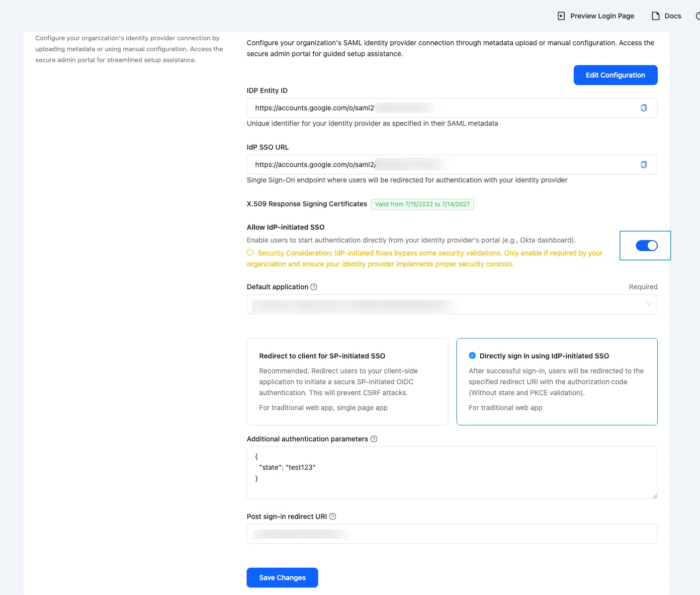The width and height of the screenshot is (700, 595).
Task: Copy the IDP Entity ID value
Action: [643, 107]
